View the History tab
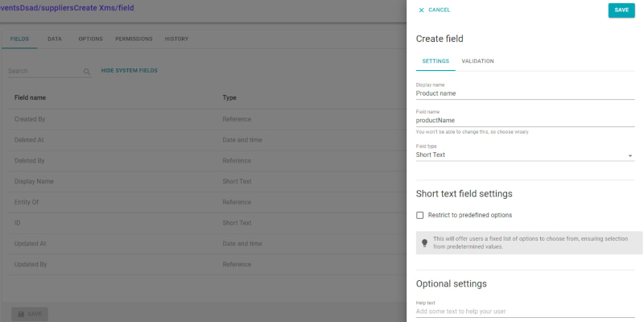This screenshot has width=644, height=322. point(177,39)
